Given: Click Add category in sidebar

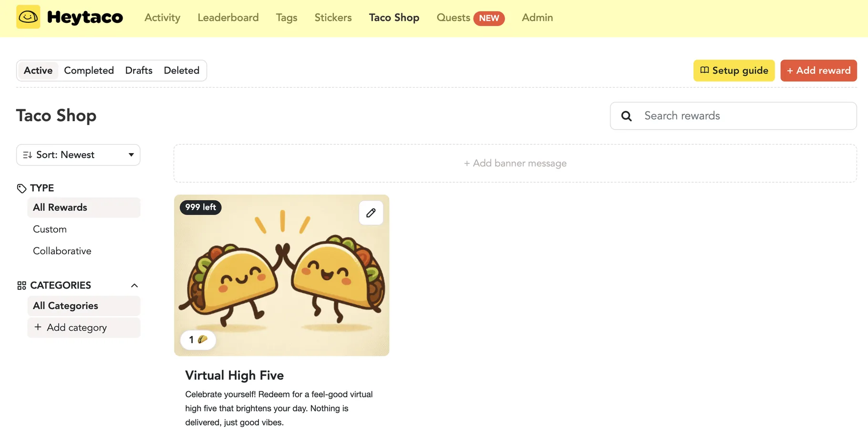Looking at the screenshot, I should click(84, 328).
